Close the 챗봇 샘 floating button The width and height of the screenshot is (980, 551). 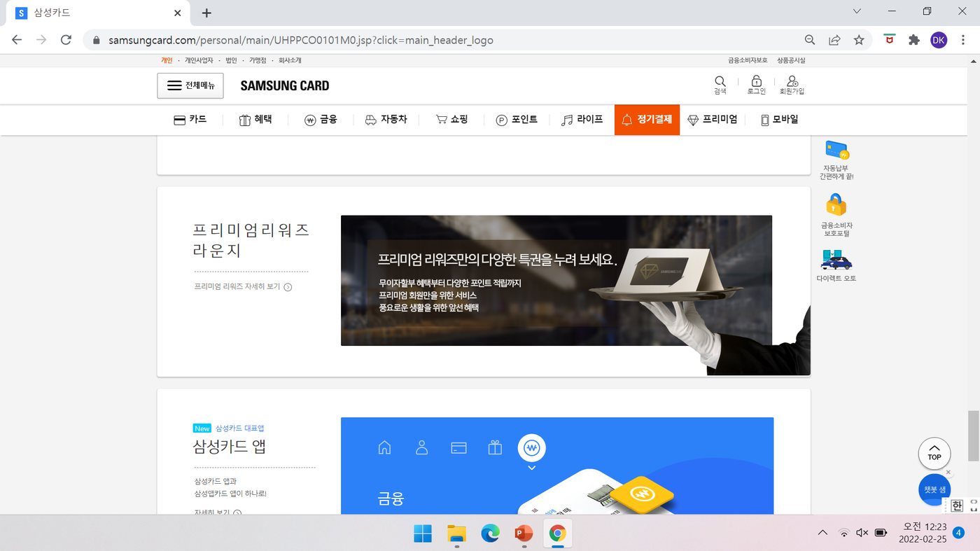click(x=948, y=473)
